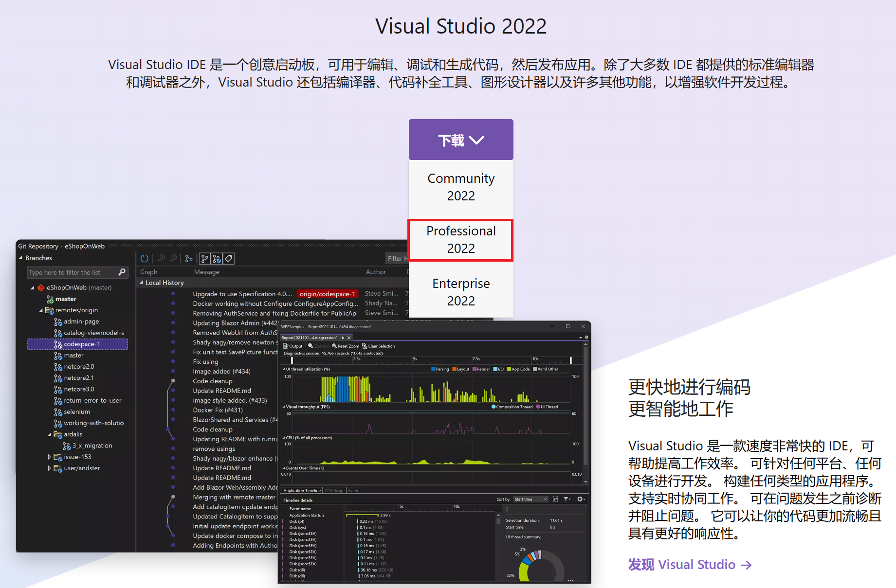Click Reset Zoom in diagnostics toolbar
This screenshot has width=896, height=588.
click(x=346, y=346)
